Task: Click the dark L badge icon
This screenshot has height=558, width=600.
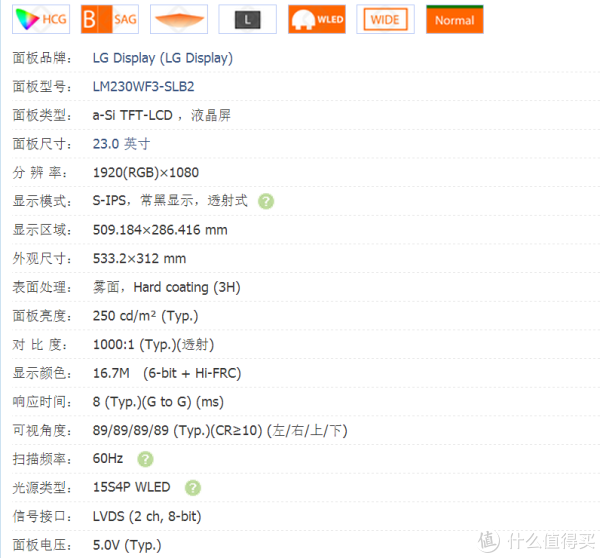Action: (247, 19)
